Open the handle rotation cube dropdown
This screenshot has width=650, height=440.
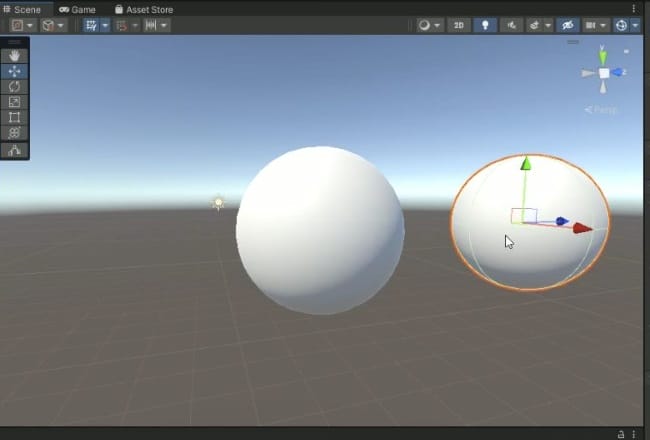coord(53,25)
